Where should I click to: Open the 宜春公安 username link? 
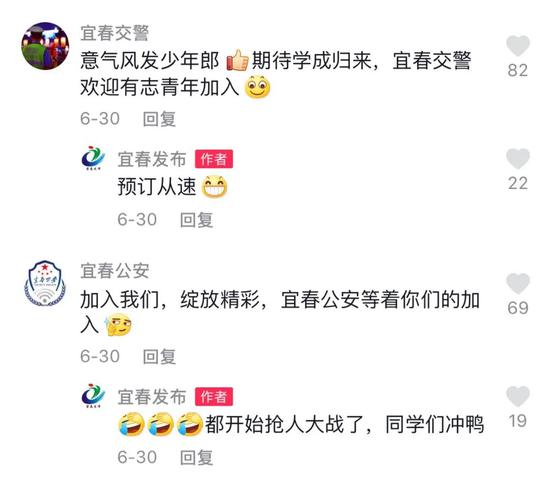coord(115,271)
